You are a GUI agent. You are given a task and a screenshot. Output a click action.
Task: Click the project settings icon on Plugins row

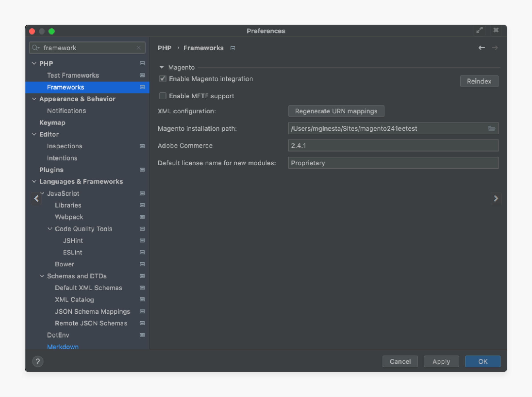[142, 170]
